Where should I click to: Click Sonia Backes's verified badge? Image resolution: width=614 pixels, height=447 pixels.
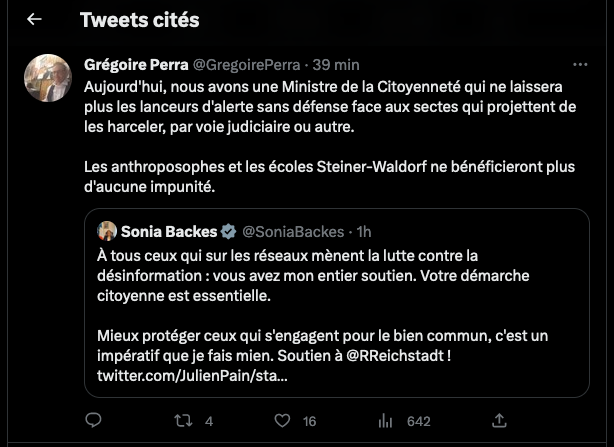point(228,231)
